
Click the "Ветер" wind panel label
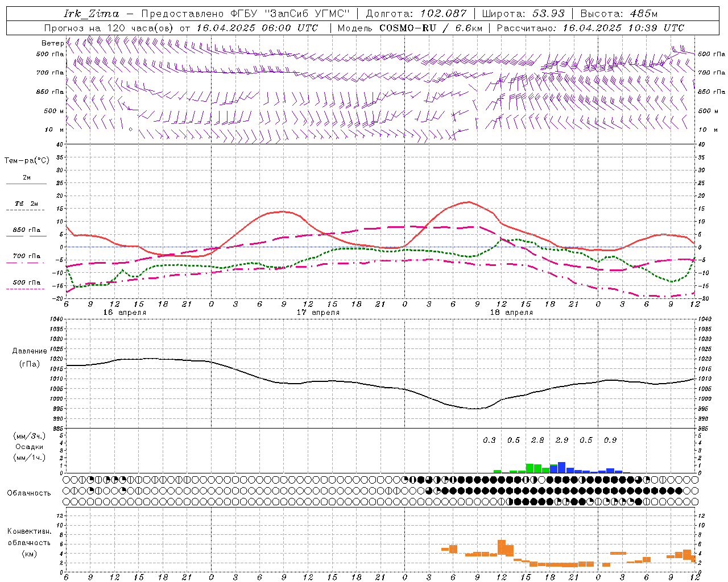(52, 43)
